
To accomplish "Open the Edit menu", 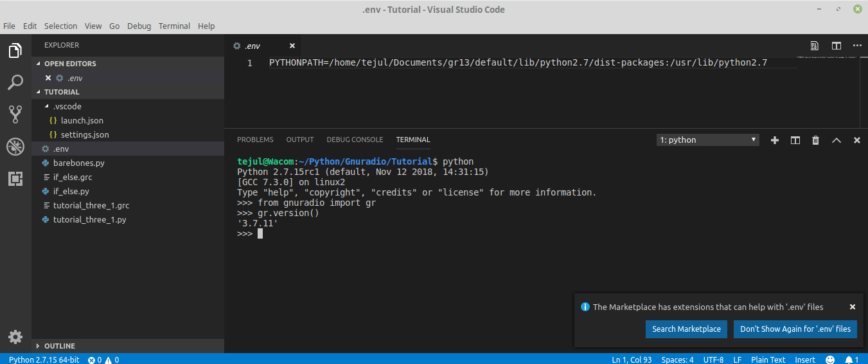I will (x=30, y=26).
